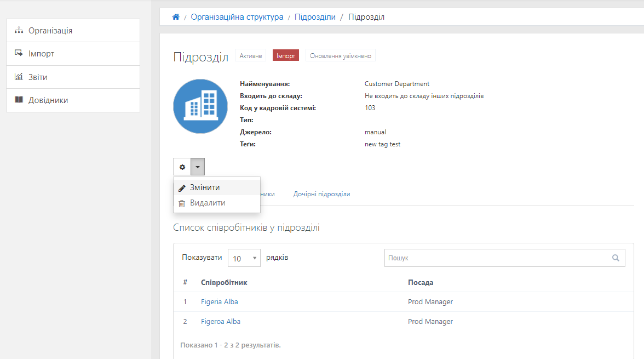Choose Змінити from the dropdown menu

[217, 187]
